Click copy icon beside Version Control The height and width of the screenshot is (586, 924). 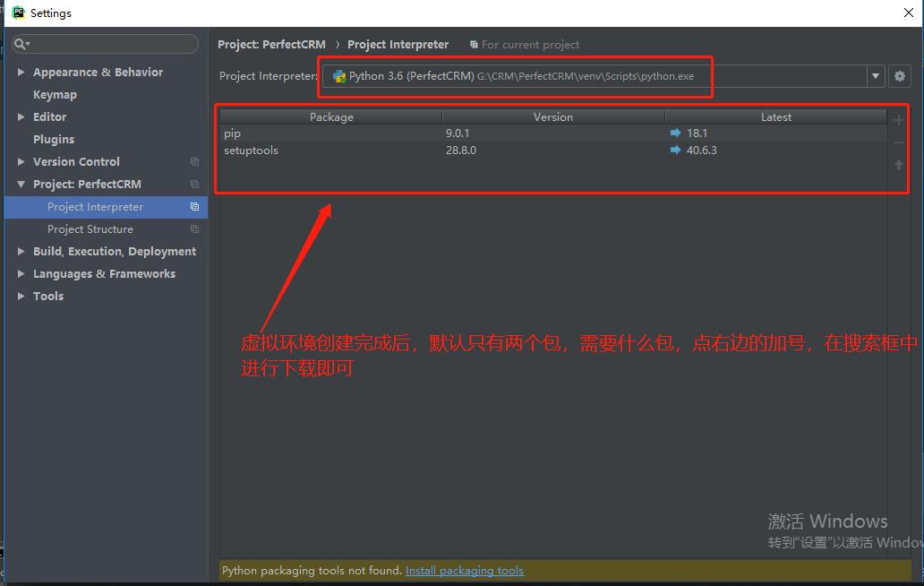coord(194,161)
